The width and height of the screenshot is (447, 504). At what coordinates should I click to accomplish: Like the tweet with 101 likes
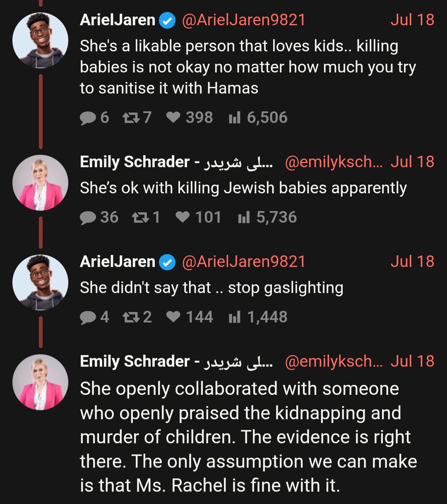tap(198, 218)
